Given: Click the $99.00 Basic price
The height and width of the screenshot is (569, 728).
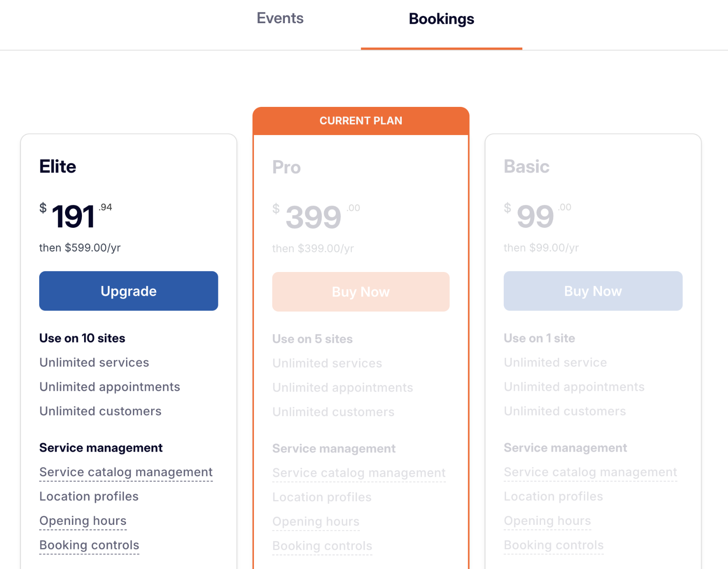Looking at the screenshot, I should click(535, 216).
